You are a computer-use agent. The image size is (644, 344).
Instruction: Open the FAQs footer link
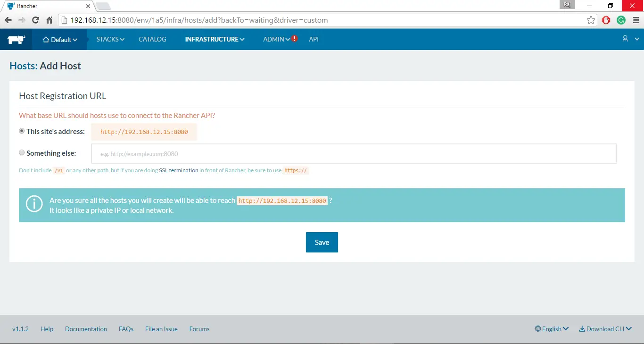tap(126, 329)
